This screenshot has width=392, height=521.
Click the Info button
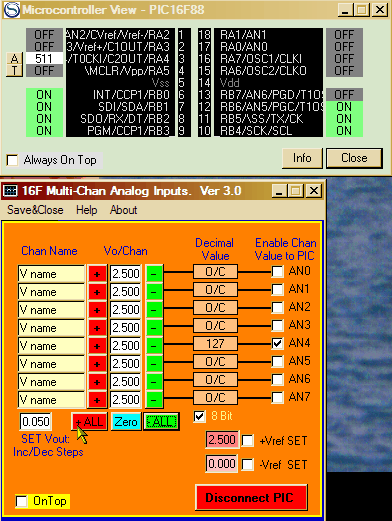click(x=302, y=158)
